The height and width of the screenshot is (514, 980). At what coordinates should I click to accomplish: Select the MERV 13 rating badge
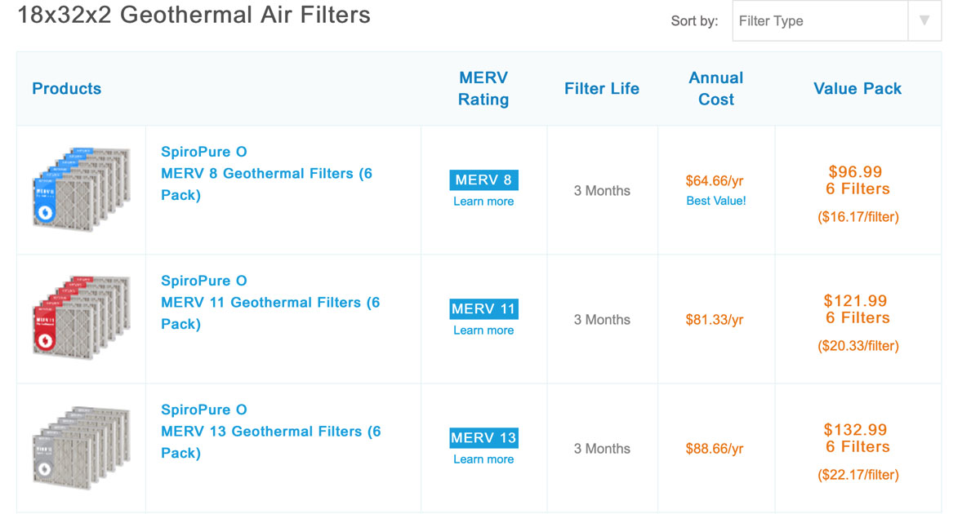[x=483, y=437]
